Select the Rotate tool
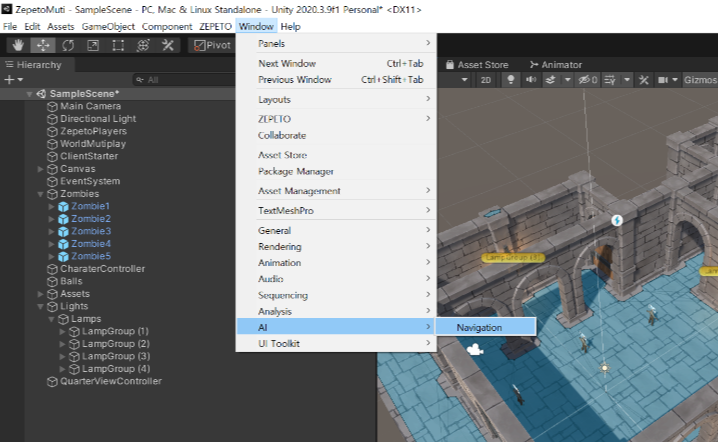The image size is (718, 442). [x=68, y=45]
